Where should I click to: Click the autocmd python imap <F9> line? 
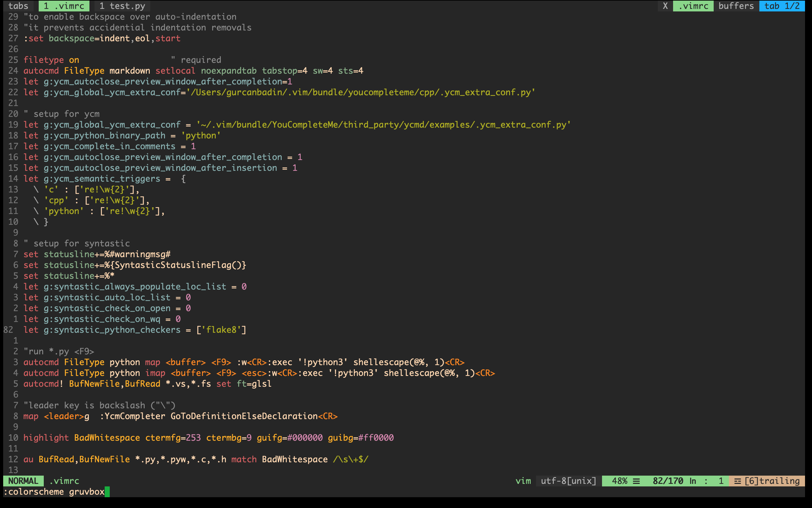pyautogui.click(x=259, y=373)
